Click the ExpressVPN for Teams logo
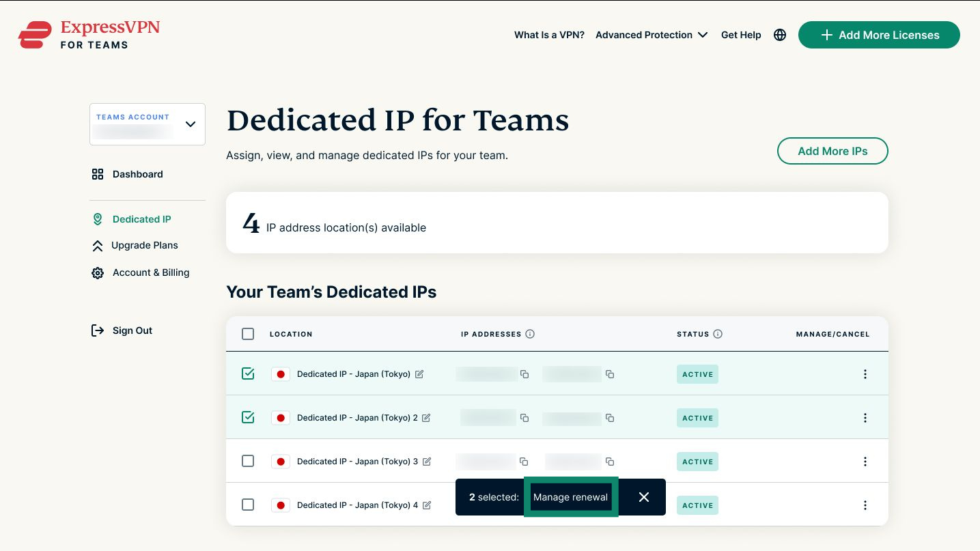 pyautogui.click(x=89, y=35)
